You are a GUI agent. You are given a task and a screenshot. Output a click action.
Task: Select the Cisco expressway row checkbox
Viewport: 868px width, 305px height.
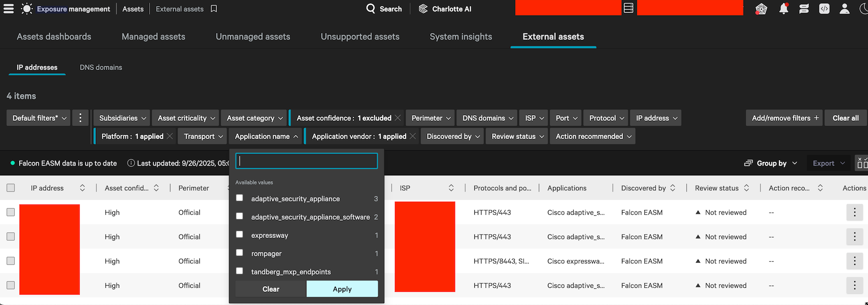11,261
